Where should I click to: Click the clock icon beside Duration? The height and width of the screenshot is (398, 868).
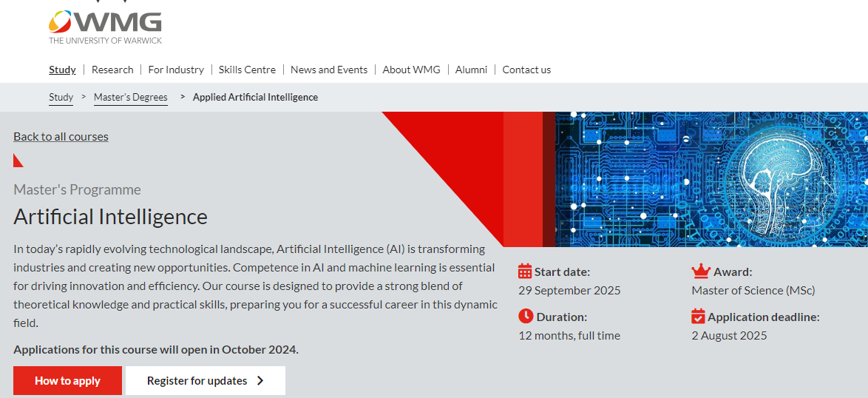point(526,316)
